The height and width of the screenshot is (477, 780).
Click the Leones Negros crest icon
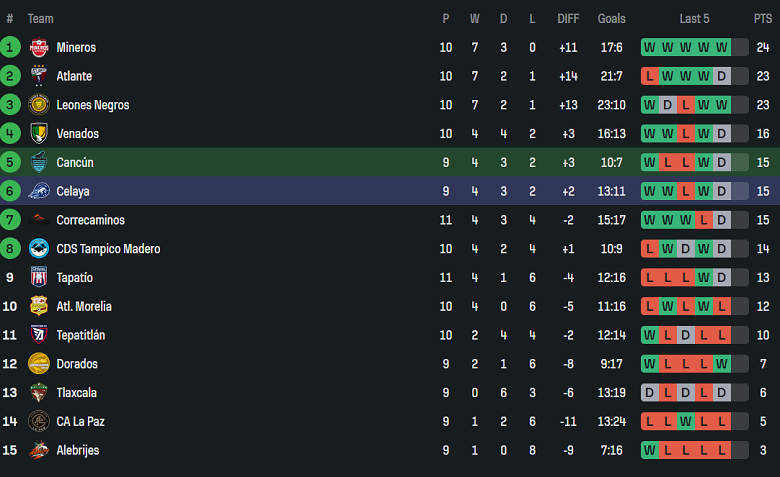point(39,105)
